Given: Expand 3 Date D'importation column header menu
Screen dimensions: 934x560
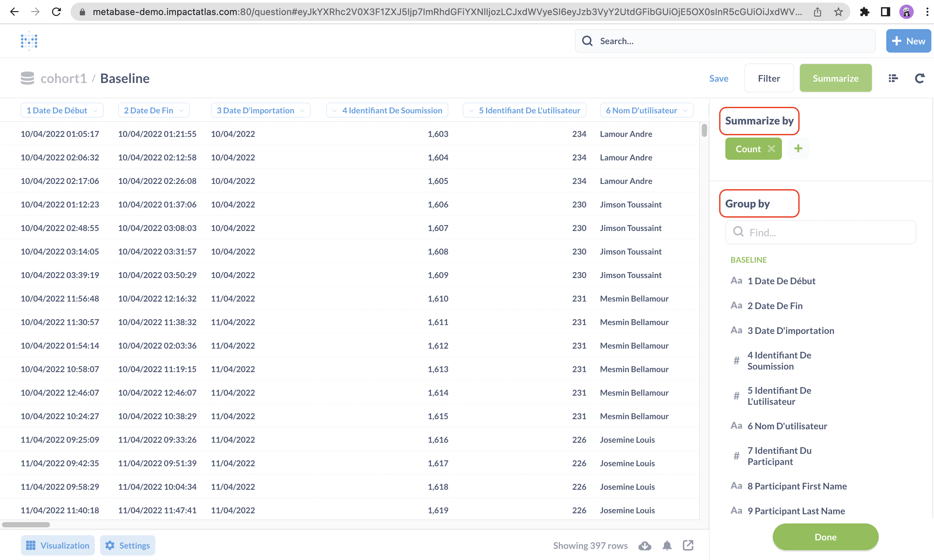Looking at the screenshot, I should (260, 110).
